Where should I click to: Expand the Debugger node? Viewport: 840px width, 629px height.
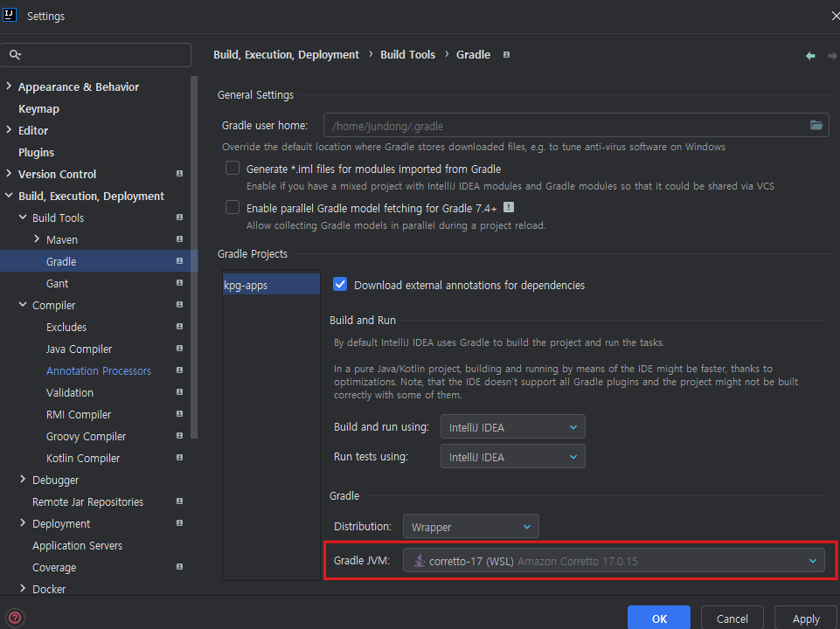pyautogui.click(x=23, y=479)
